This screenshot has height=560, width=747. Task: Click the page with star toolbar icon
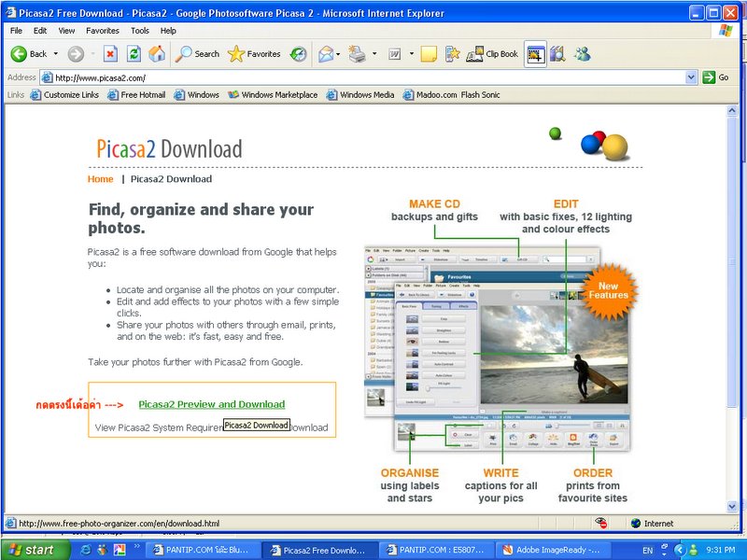[452, 54]
